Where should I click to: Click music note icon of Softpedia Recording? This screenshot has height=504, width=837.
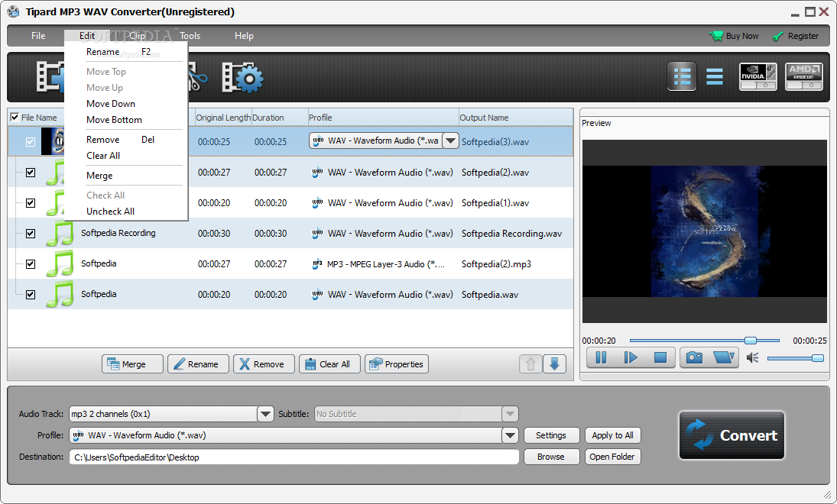[x=60, y=234]
